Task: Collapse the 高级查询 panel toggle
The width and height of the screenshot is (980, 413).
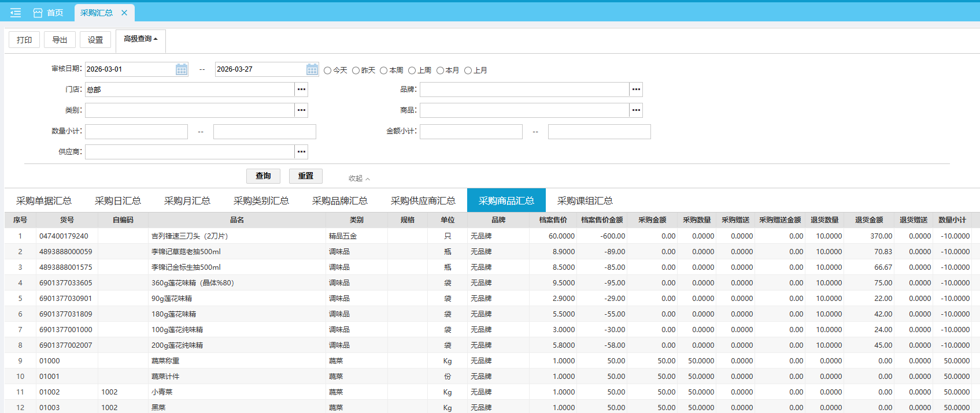Action: coord(140,39)
